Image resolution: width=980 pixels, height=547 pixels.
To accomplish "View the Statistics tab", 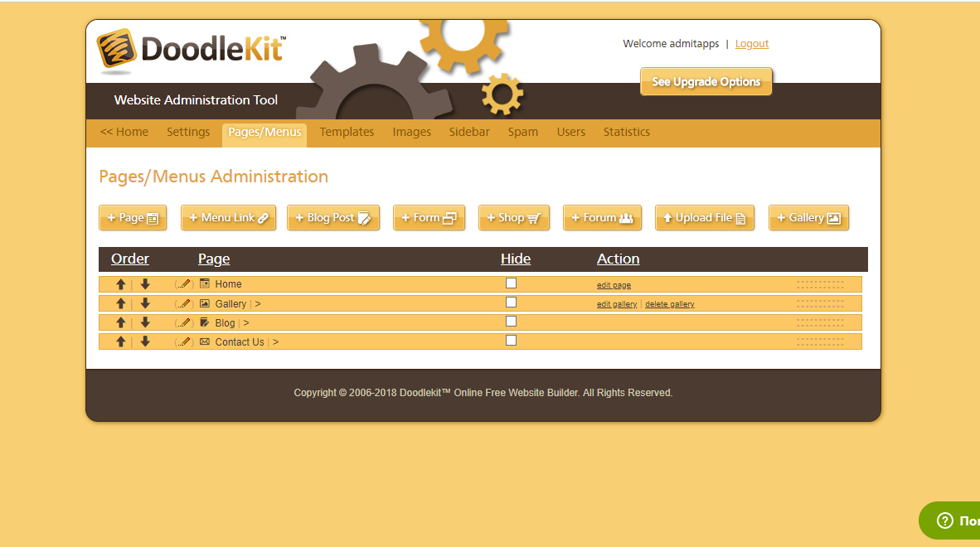I will click(627, 132).
